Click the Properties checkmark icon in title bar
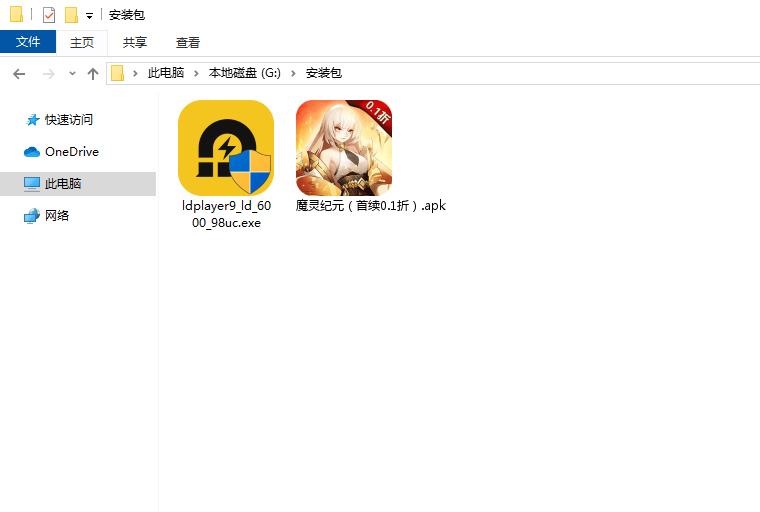Viewport: 760px width, 512px height. (48, 15)
